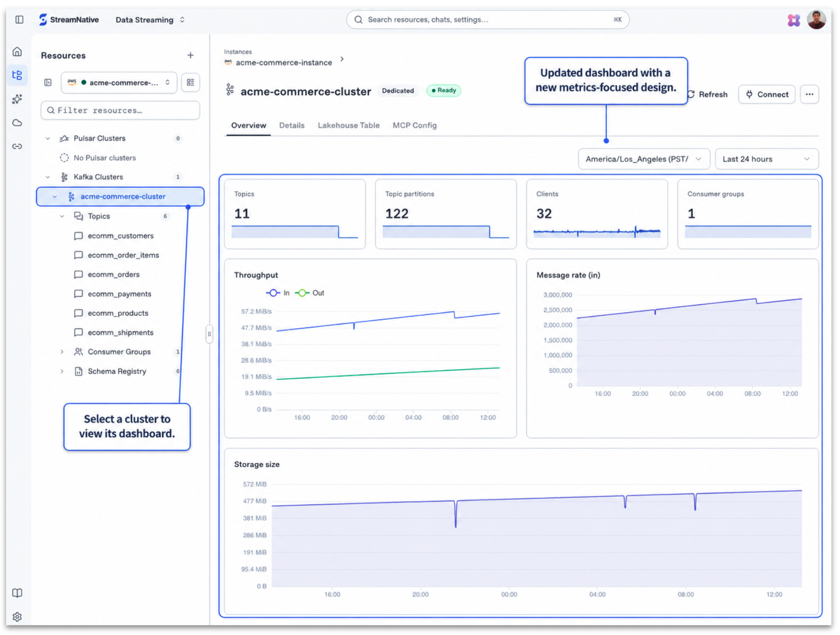Expand the Consumer Groups tree node
The height and width of the screenshot is (635, 840).
(x=62, y=352)
